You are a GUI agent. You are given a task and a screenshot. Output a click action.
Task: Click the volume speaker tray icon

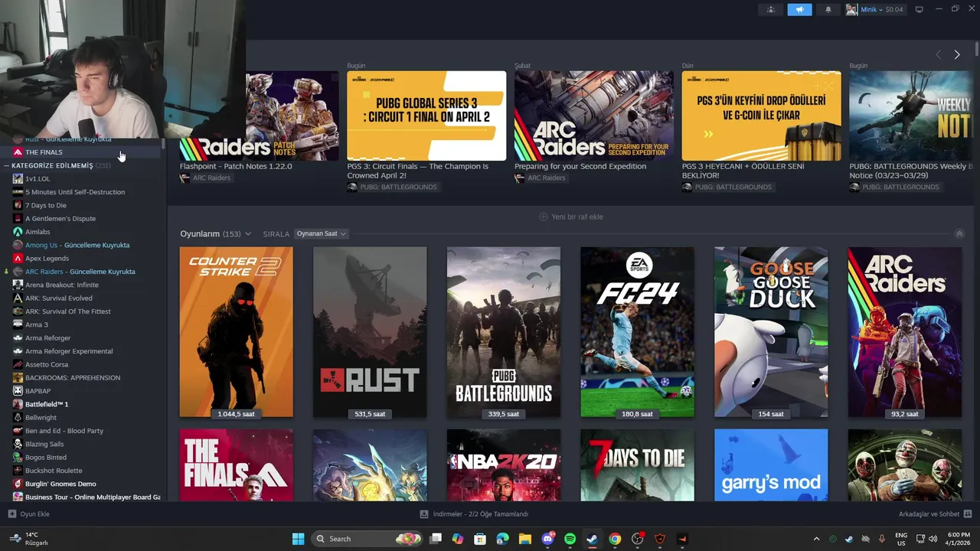pyautogui.click(x=933, y=539)
